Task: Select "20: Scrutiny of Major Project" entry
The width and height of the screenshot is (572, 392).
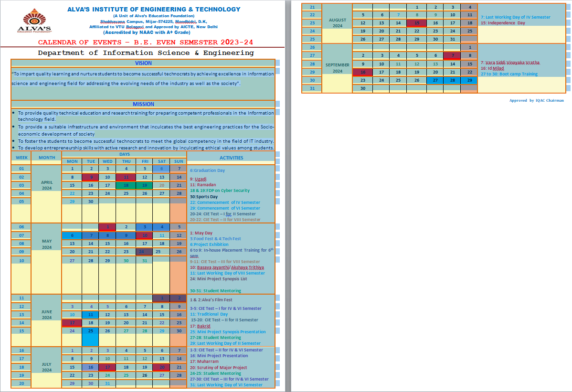Action: [x=219, y=368]
